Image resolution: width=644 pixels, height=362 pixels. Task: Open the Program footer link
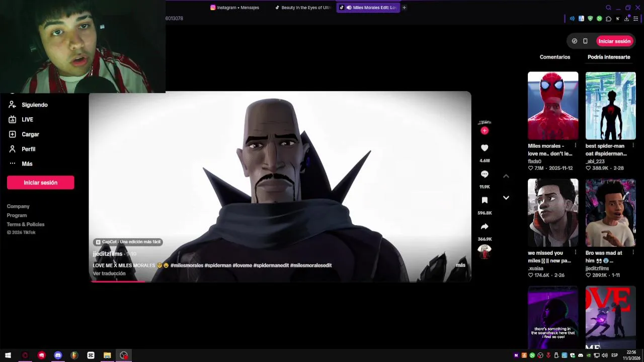[17, 215]
